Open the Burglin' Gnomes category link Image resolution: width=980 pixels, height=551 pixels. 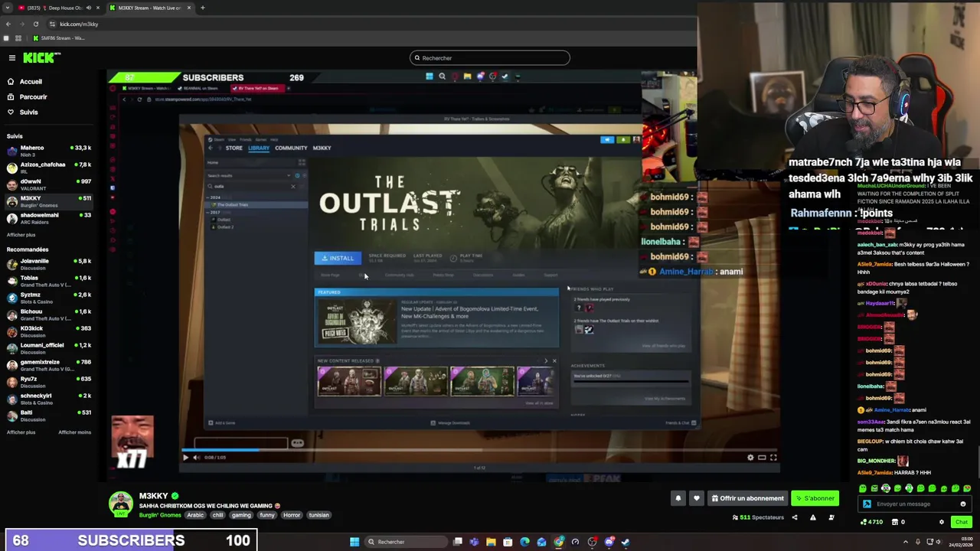tap(160, 515)
